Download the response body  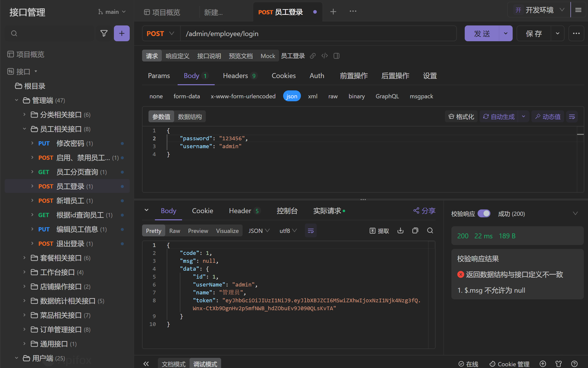[400, 231]
